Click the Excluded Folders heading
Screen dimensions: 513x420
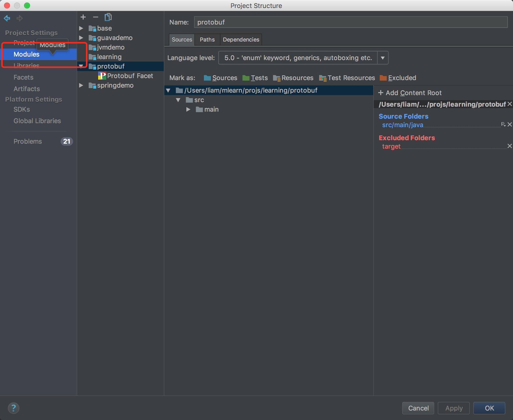(407, 138)
